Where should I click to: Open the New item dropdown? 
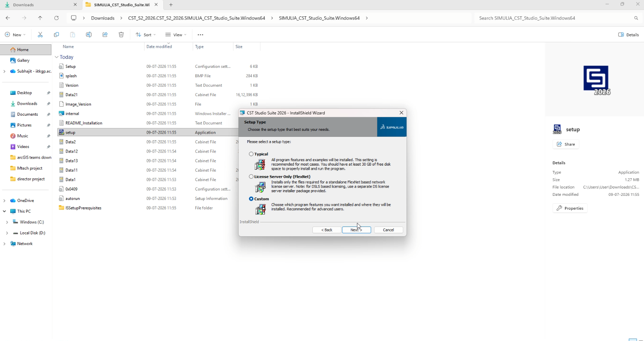point(15,35)
